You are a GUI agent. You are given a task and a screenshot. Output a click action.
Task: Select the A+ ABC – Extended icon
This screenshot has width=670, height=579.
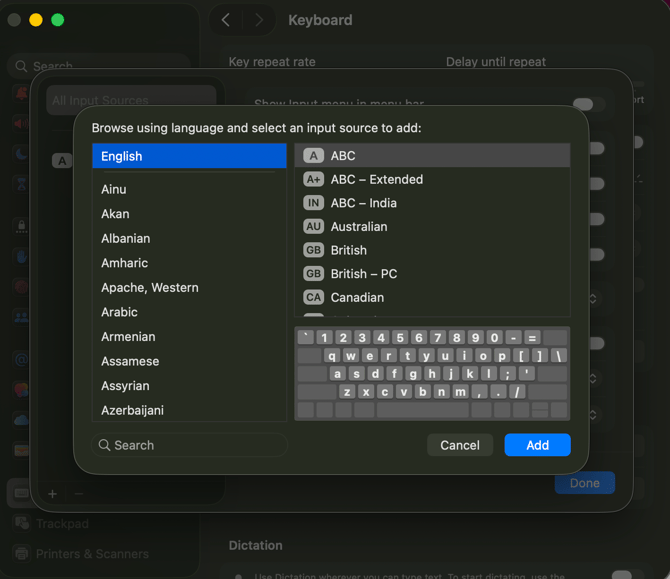click(x=313, y=180)
